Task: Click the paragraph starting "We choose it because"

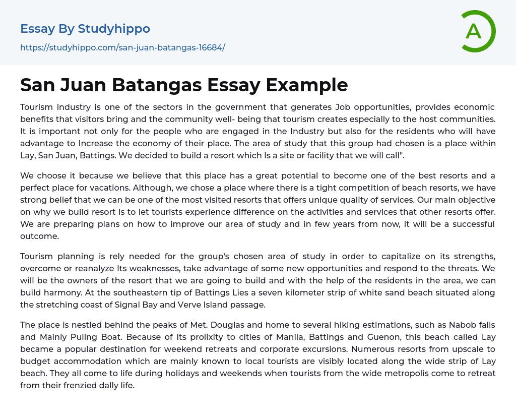Action: pyautogui.click(x=257, y=206)
